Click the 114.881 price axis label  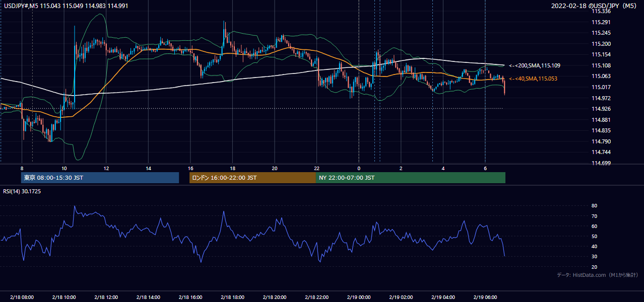pos(601,120)
